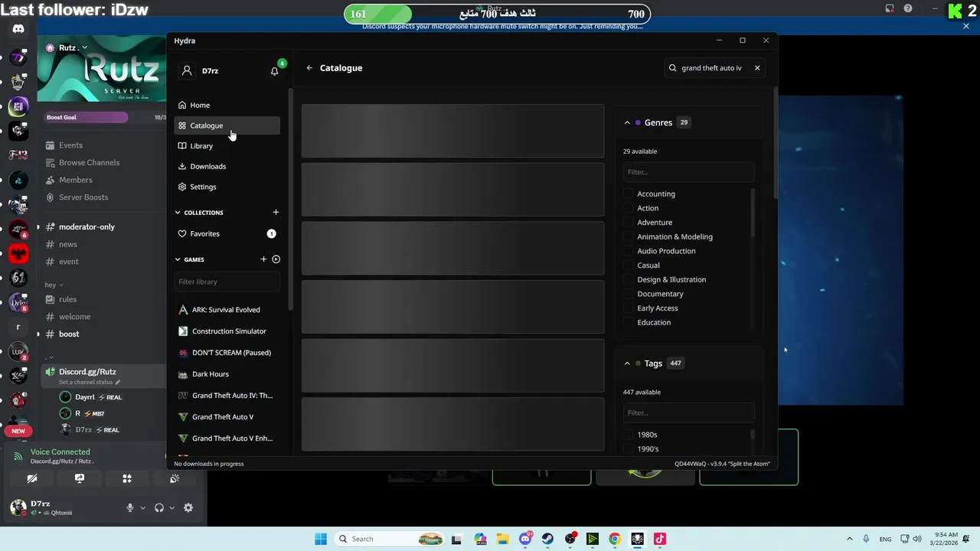Screen dimensions: 980x551
Task: Focus the Tags filter field
Action: tap(688, 413)
